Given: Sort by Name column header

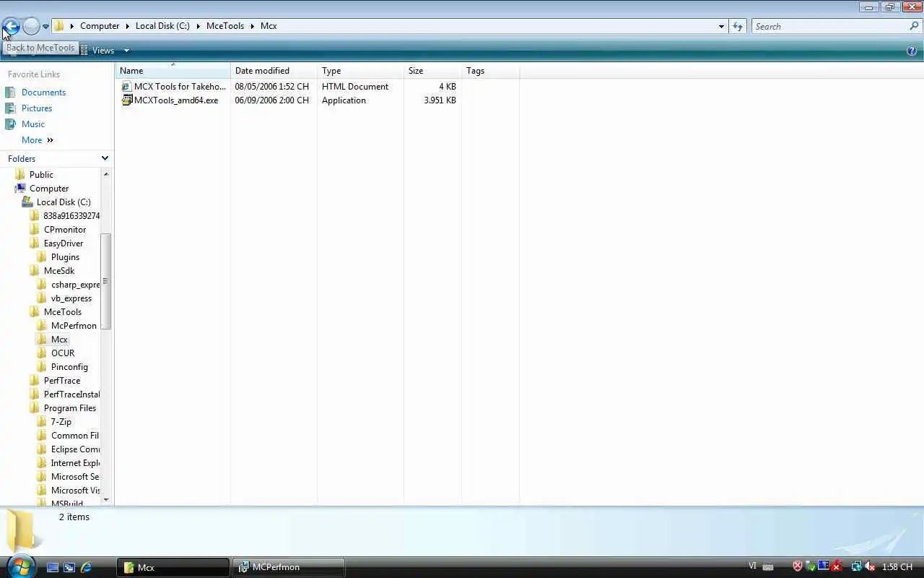Looking at the screenshot, I should point(173,71).
